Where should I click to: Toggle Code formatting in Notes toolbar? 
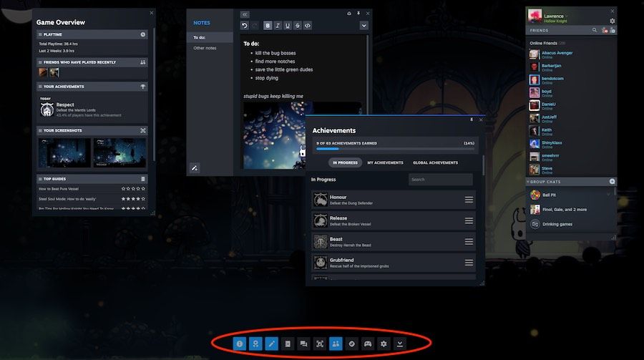point(307,26)
